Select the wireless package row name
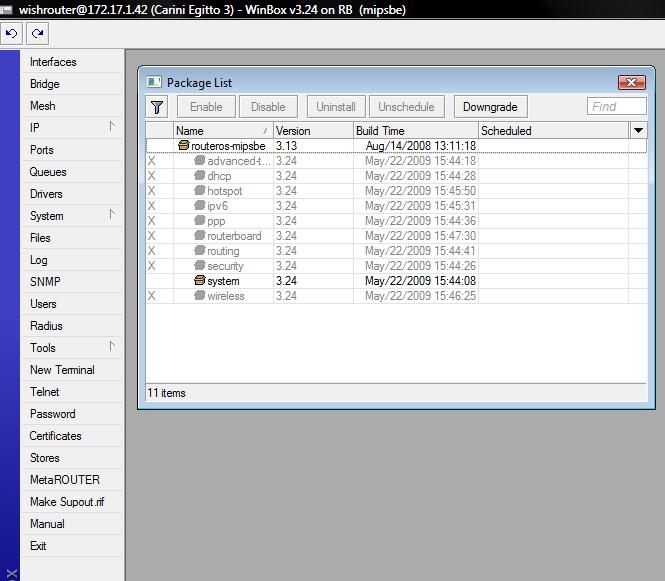665x581 pixels. point(226,296)
